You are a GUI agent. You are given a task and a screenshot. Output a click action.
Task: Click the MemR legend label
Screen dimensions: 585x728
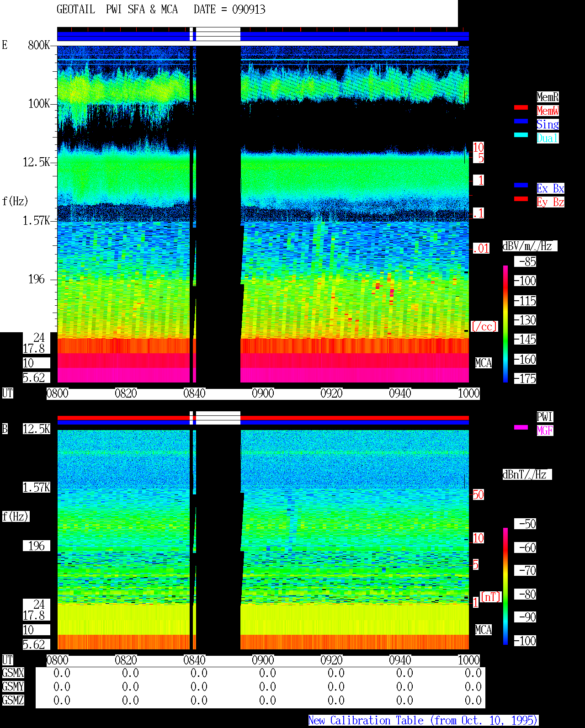pyautogui.click(x=548, y=97)
